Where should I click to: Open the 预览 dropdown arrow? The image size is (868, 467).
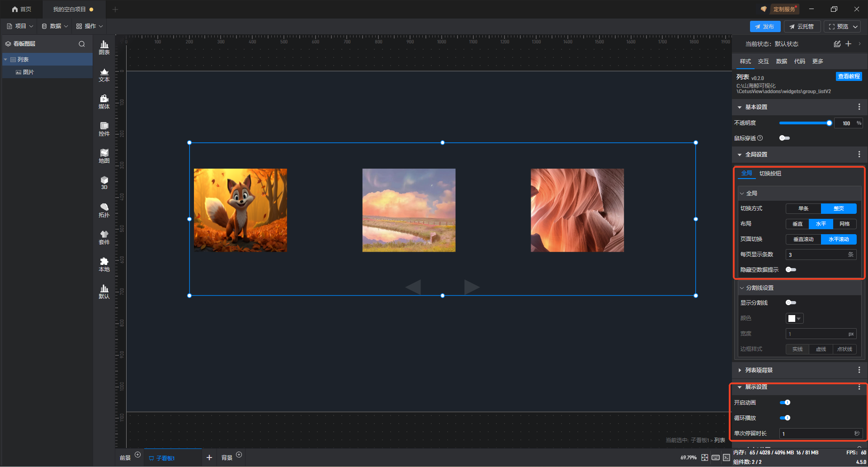point(855,27)
